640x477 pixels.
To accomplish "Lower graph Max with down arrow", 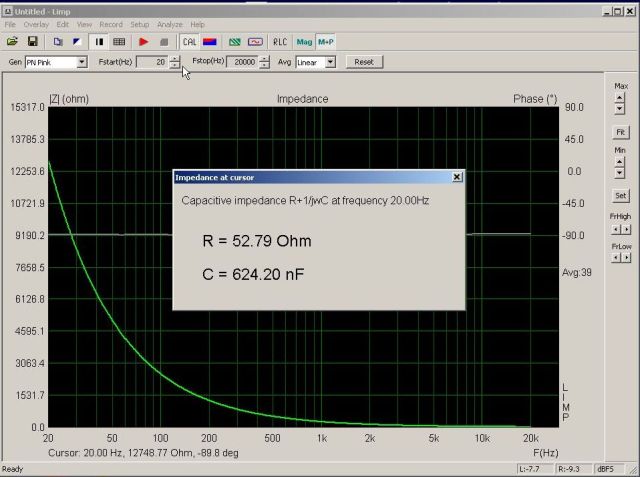I will (620, 108).
